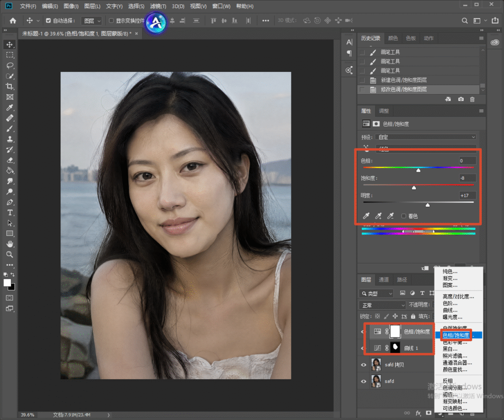504x420 pixels.
Task: Click the three-dots more options button
Action: (265, 21)
